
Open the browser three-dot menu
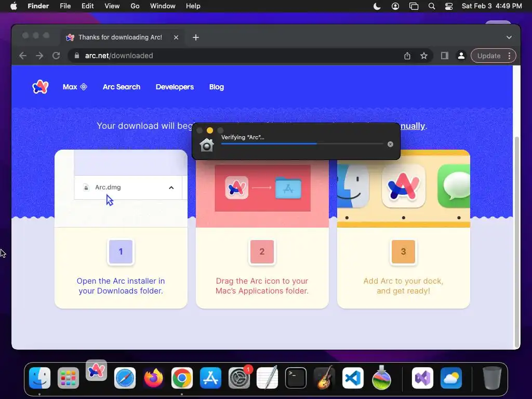coord(509,56)
